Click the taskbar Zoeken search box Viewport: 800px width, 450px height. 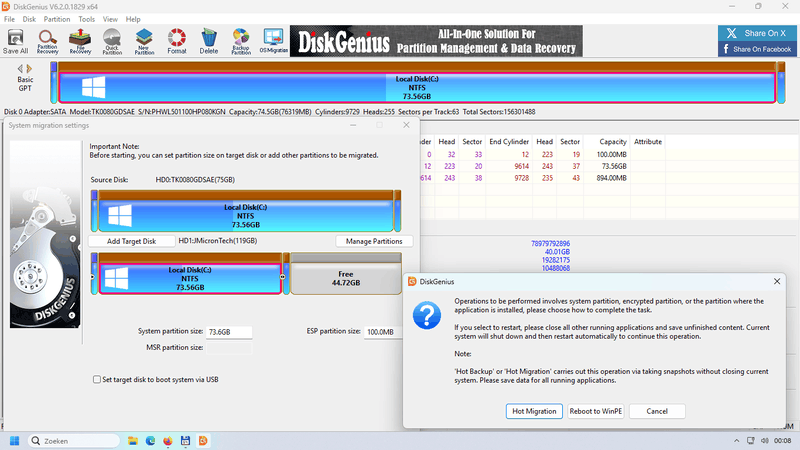tap(74, 441)
